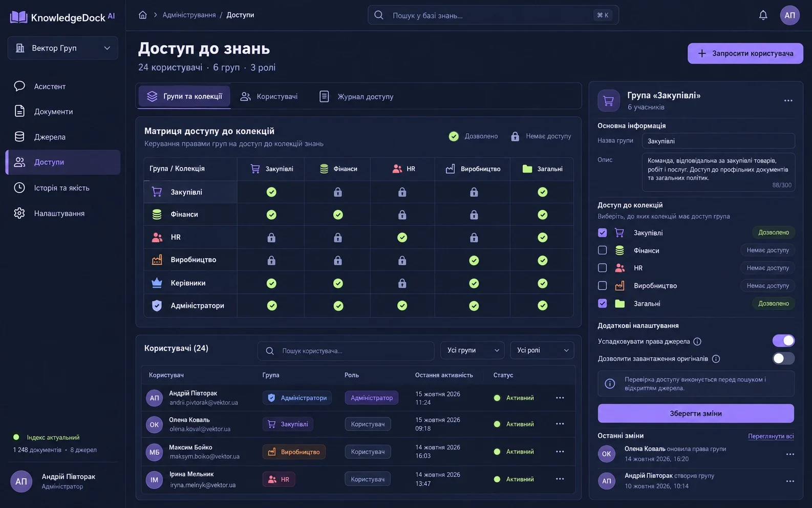Open the options for the group creation change entry
The image size is (812, 508).
point(790,481)
